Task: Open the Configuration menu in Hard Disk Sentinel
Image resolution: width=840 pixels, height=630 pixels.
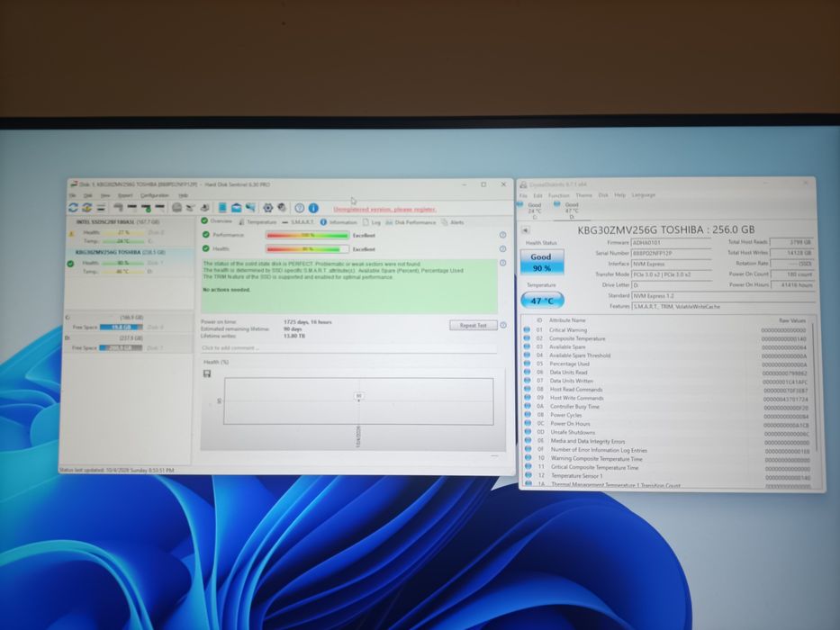Action: tap(155, 195)
